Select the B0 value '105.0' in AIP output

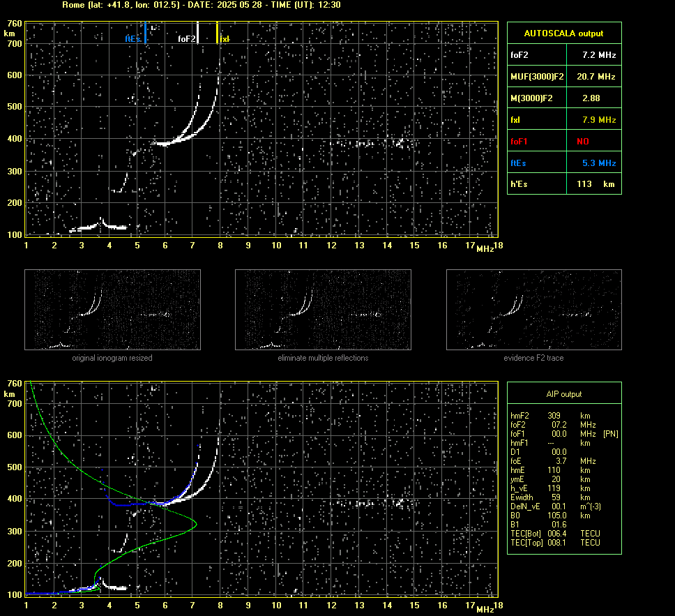tap(557, 516)
